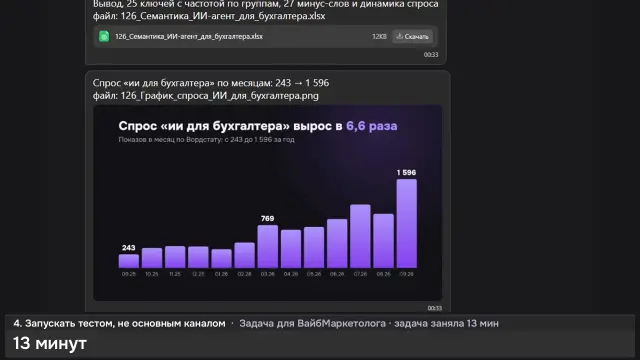Click the 00:33 timestamp under the file message
This screenshot has height=360, width=640.
tap(431, 55)
